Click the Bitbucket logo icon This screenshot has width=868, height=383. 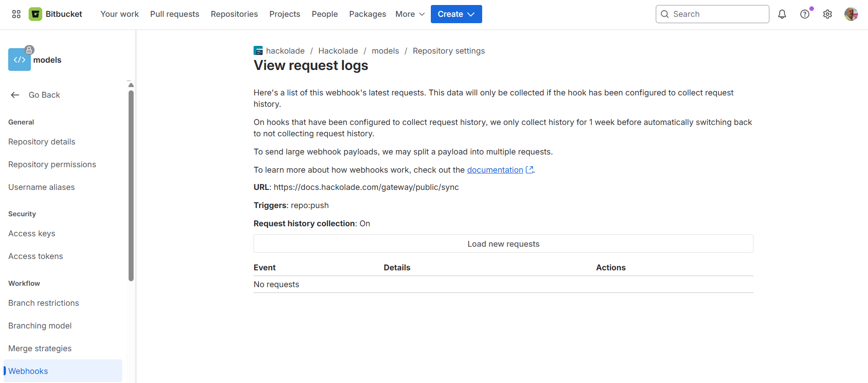coord(35,14)
